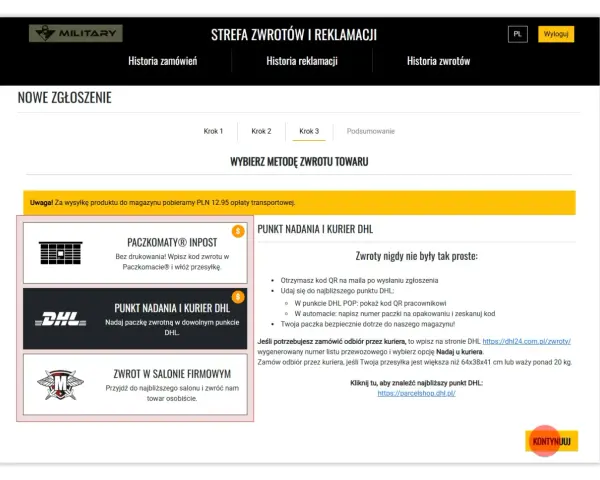The height and width of the screenshot is (480, 600).
Task: Click the 'W punkcie DHL POP' line
Action: tap(370, 303)
